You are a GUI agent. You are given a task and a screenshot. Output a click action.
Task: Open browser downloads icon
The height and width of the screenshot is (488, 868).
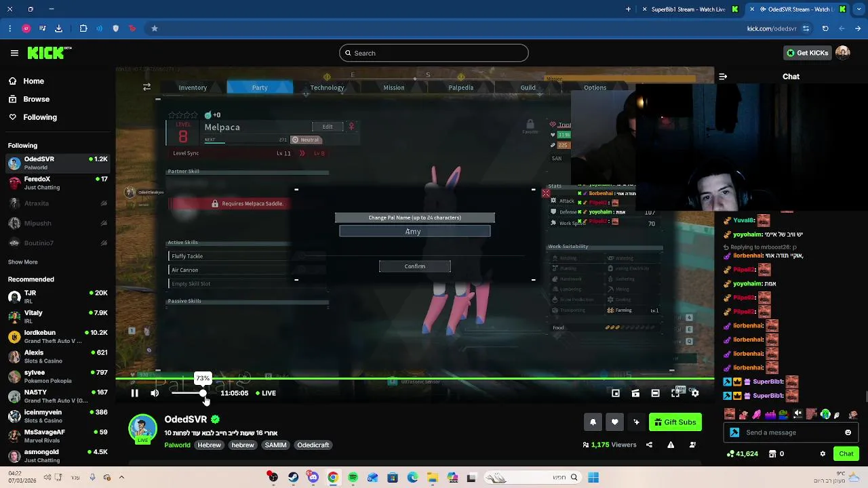click(x=58, y=28)
